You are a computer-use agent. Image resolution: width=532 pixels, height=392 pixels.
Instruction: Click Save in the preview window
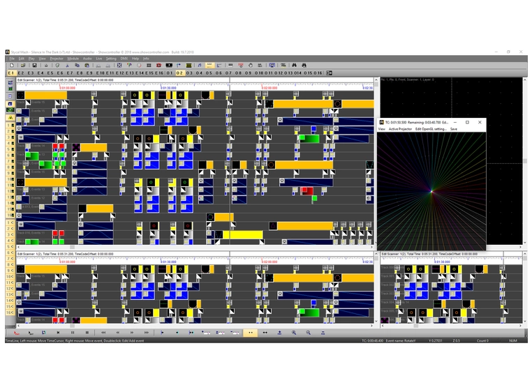pyautogui.click(x=454, y=129)
